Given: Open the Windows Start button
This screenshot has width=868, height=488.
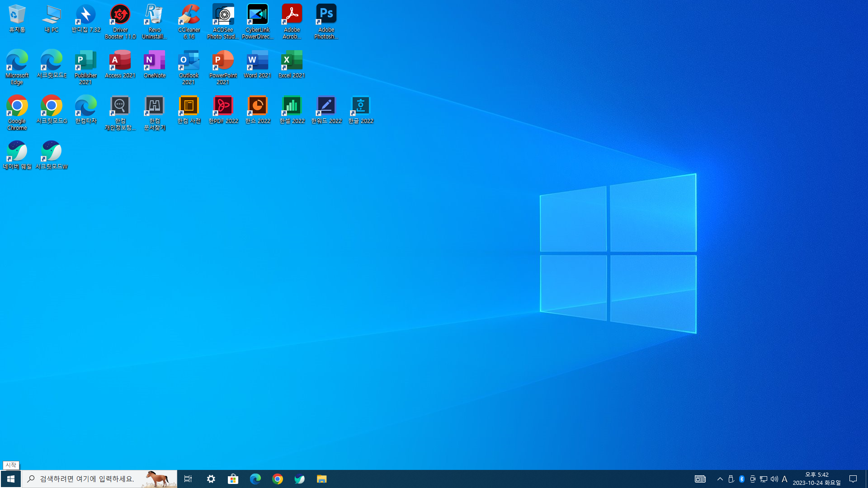Looking at the screenshot, I should pos(11,479).
